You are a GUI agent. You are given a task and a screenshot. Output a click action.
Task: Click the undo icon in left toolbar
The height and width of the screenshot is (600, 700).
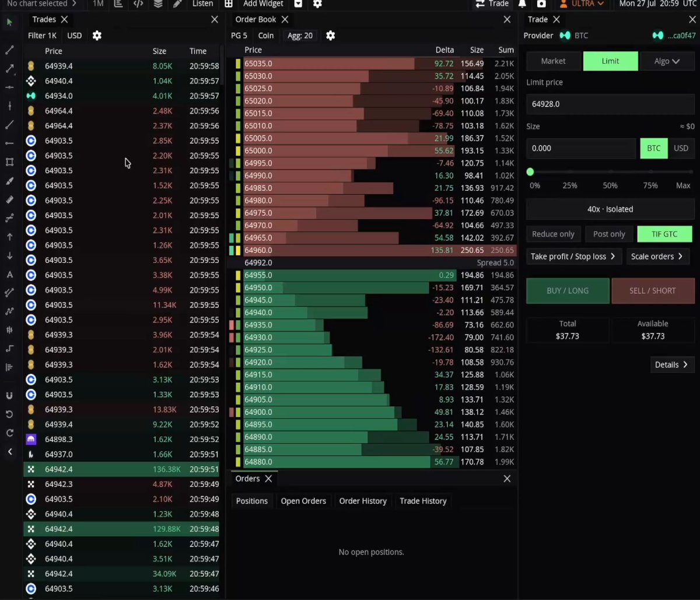pyautogui.click(x=9, y=414)
